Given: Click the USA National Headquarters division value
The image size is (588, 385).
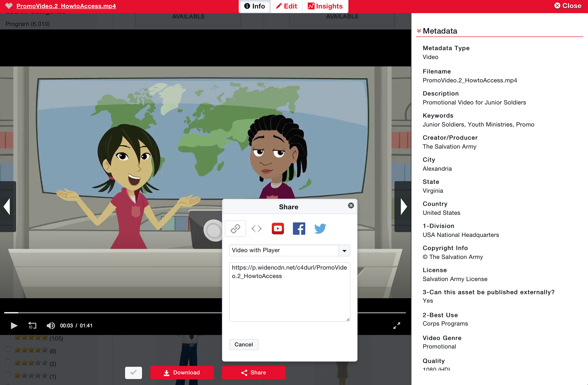Looking at the screenshot, I should [461, 235].
